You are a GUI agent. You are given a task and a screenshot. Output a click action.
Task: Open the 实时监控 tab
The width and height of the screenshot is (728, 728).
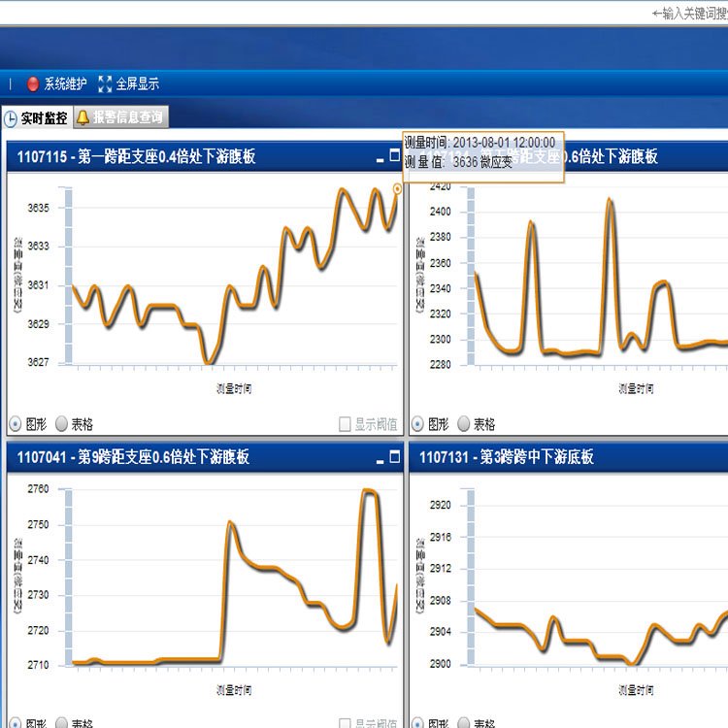[x=44, y=118]
